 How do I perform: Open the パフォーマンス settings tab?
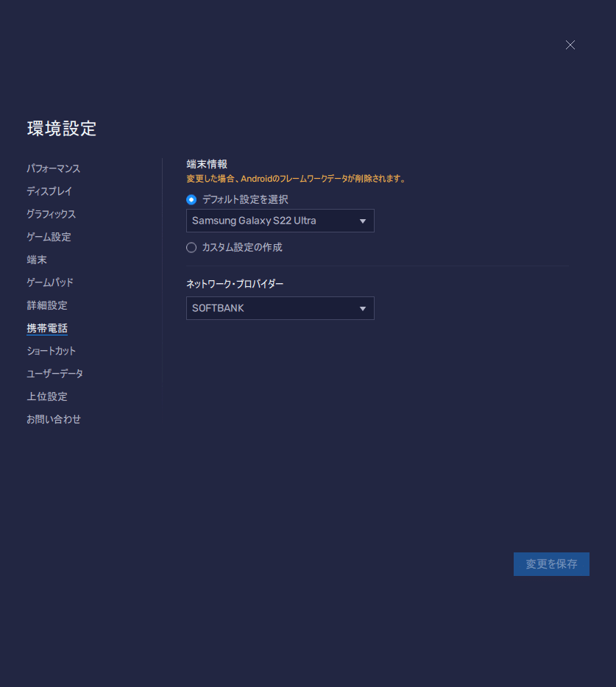[54, 168]
